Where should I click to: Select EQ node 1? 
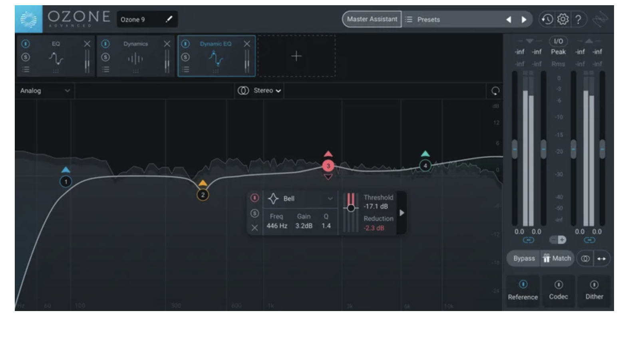[x=66, y=182]
